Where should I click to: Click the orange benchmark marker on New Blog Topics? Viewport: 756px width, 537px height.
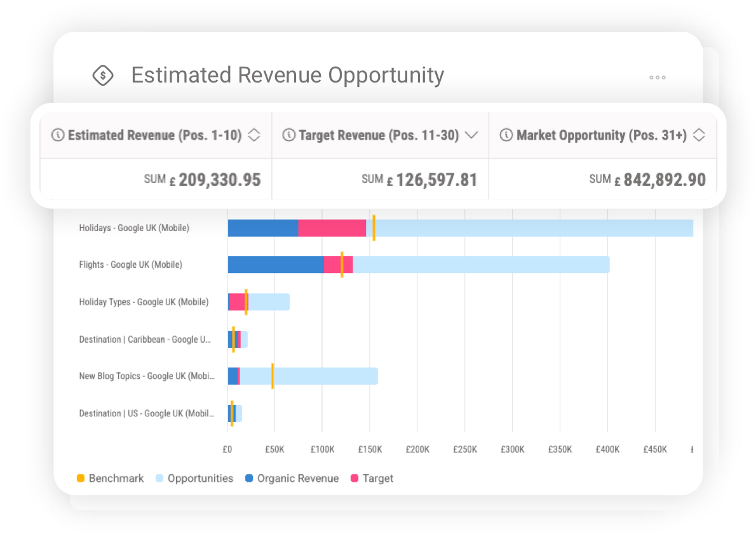click(x=273, y=376)
